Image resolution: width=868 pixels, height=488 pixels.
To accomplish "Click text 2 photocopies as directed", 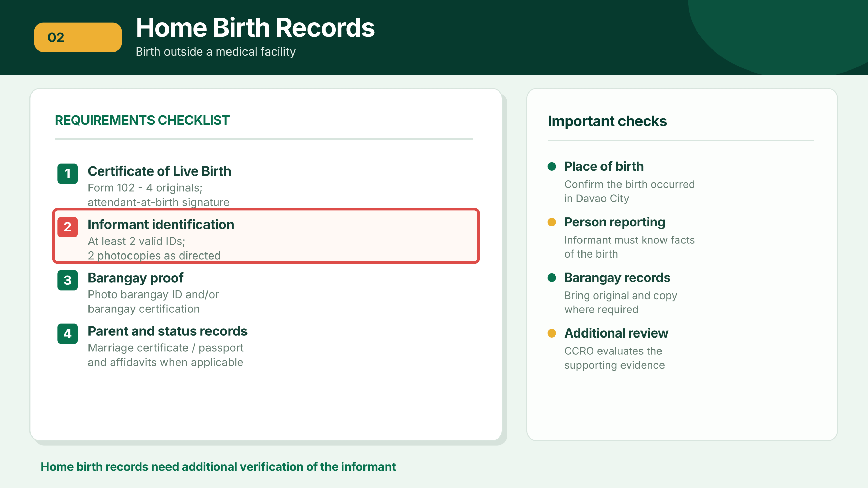I will pyautogui.click(x=154, y=256).
